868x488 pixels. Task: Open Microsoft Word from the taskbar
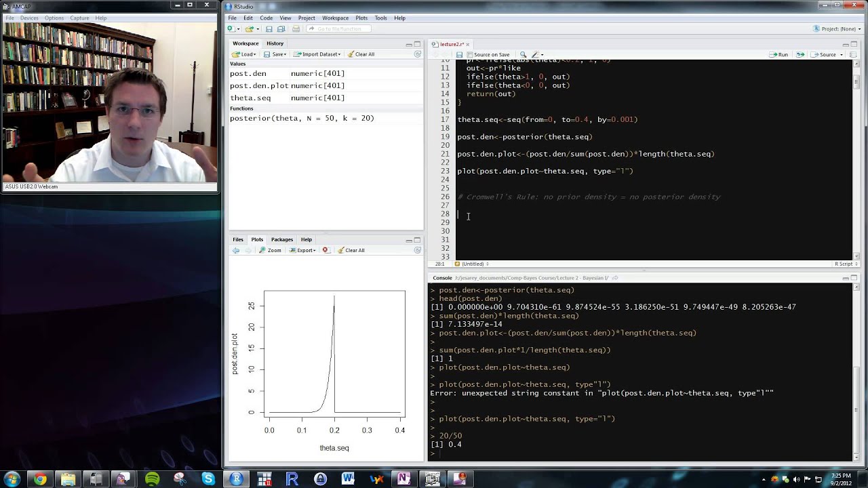click(x=348, y=479)
